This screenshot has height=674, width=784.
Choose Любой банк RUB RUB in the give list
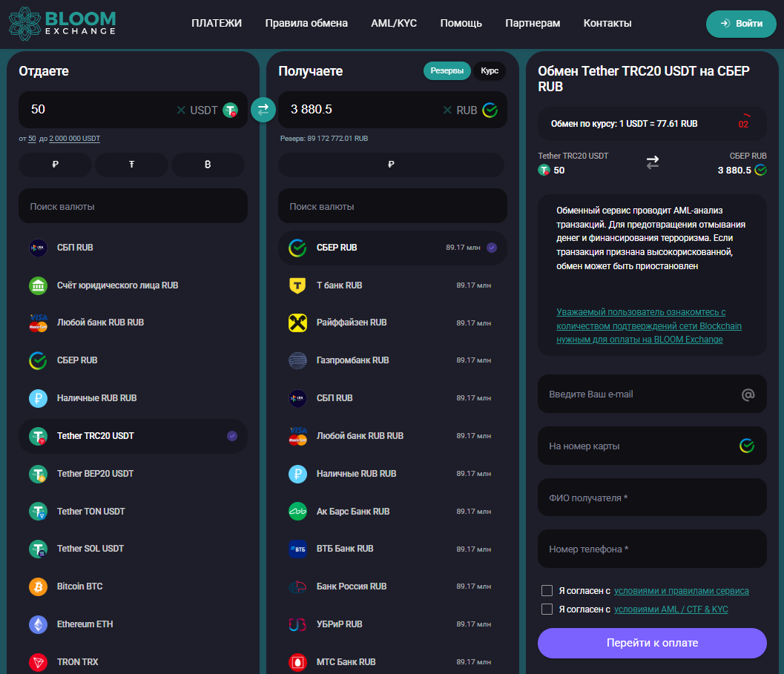point(133,323)
